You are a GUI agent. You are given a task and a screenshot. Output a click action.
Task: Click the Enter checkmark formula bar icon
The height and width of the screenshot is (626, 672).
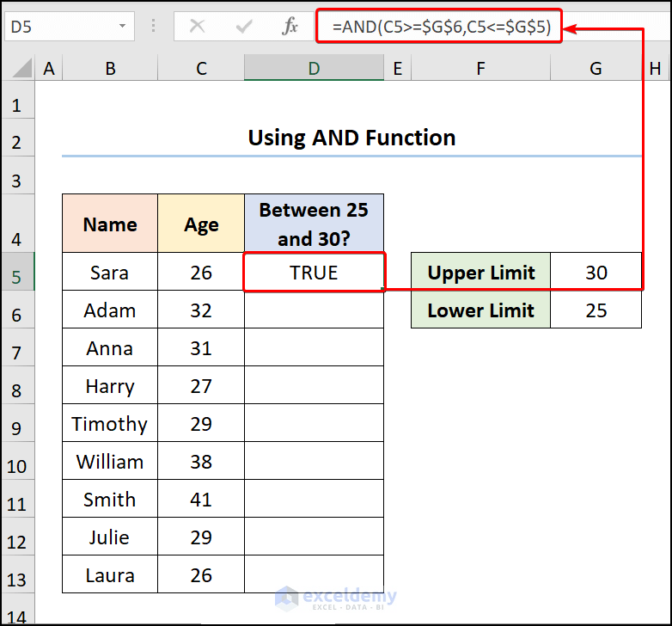coord(244,27)
